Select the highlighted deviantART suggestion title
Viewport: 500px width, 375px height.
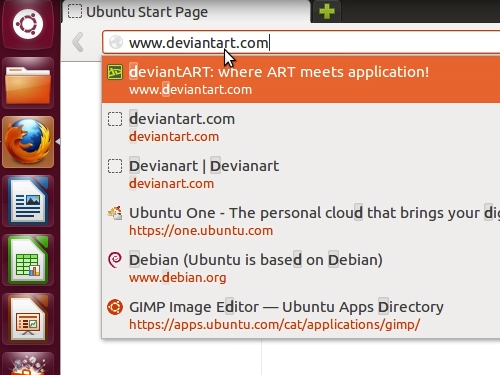(x=279, y=72)
